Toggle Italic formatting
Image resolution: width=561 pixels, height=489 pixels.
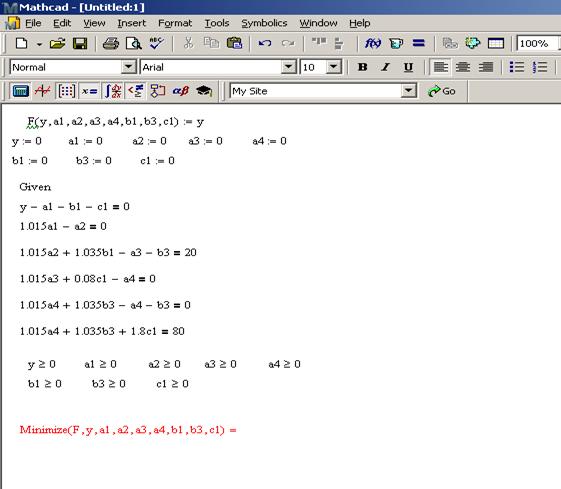385,67
